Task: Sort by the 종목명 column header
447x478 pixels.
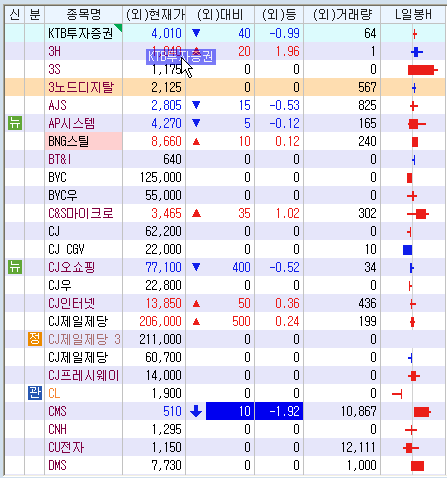Action: click(83, 15)
